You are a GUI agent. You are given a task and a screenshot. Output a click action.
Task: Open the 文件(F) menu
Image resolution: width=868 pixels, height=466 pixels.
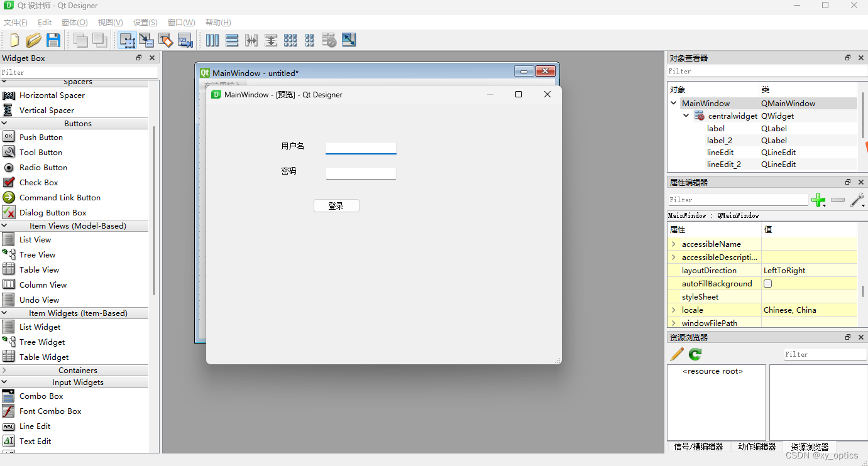pos(16,23)
